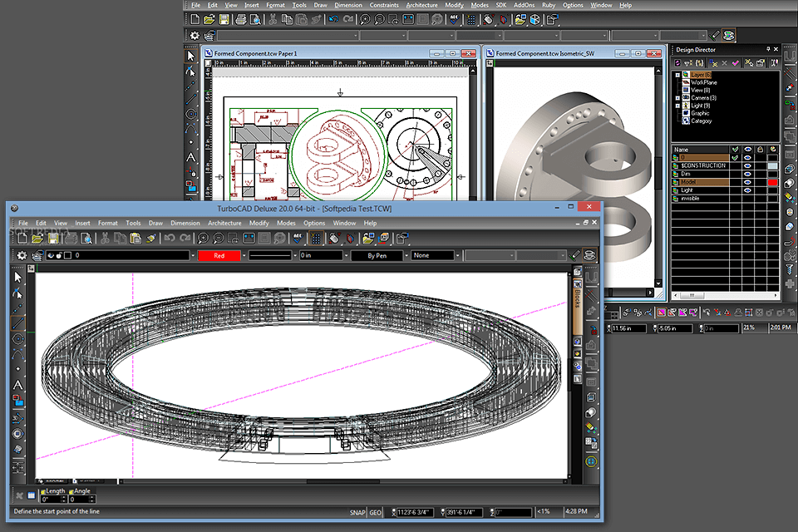Select the Format Painter brush icon

click(151, 241)
